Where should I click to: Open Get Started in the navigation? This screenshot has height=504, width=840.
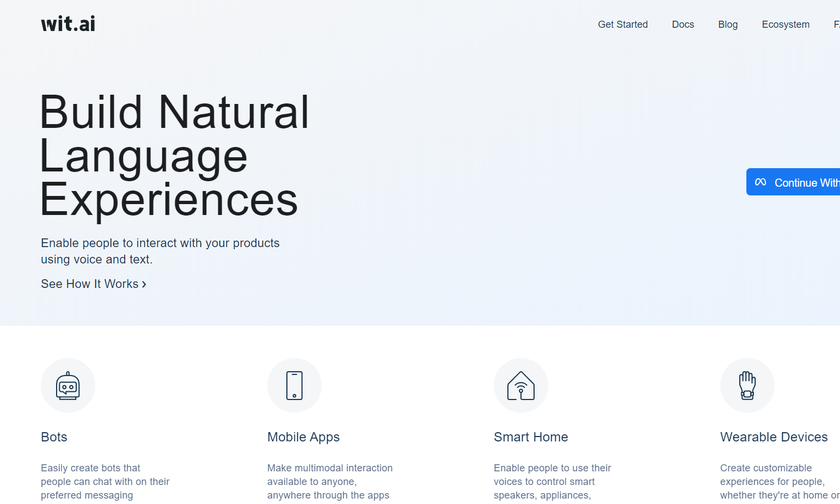coord(623,24)
